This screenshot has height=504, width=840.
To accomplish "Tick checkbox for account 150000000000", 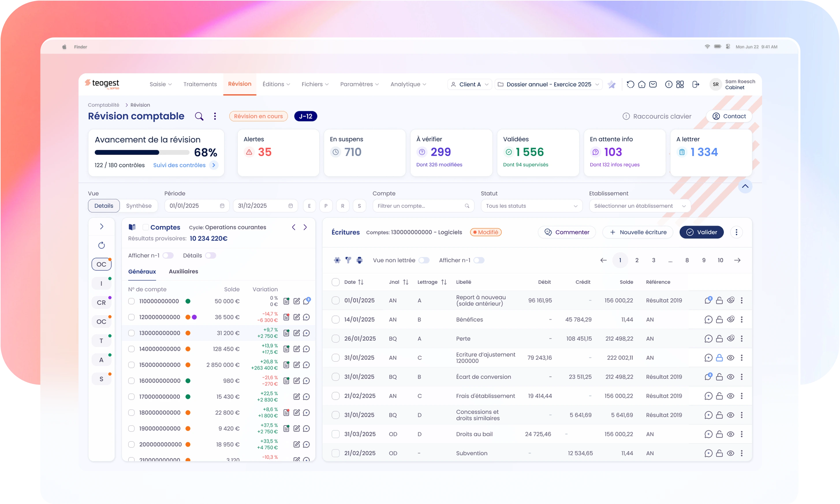I will pyautogui.click(x=131, y=365).
